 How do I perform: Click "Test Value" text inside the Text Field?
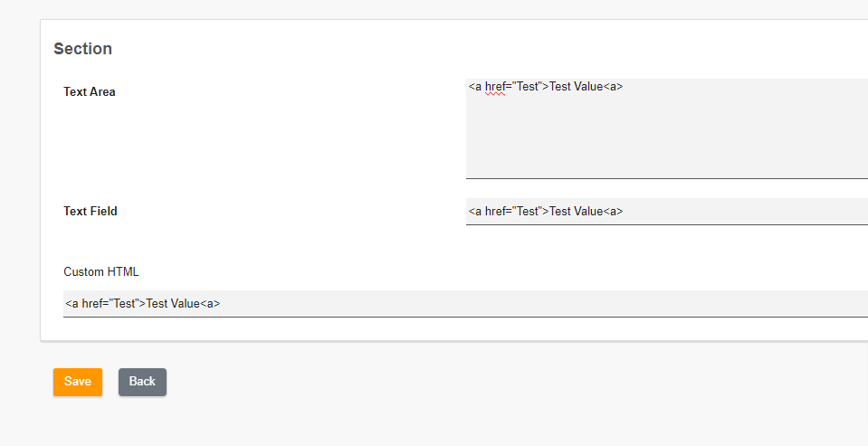(576, 212)
